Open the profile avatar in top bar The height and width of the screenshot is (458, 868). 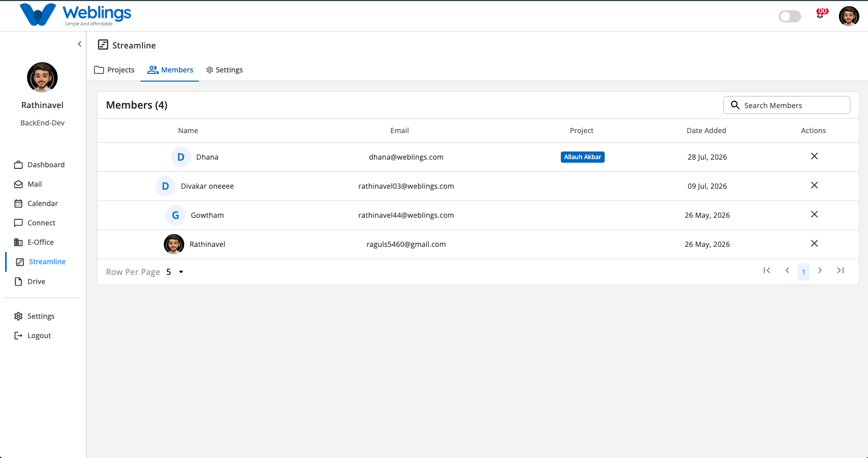pyautogui.click(x=849, y=16)
